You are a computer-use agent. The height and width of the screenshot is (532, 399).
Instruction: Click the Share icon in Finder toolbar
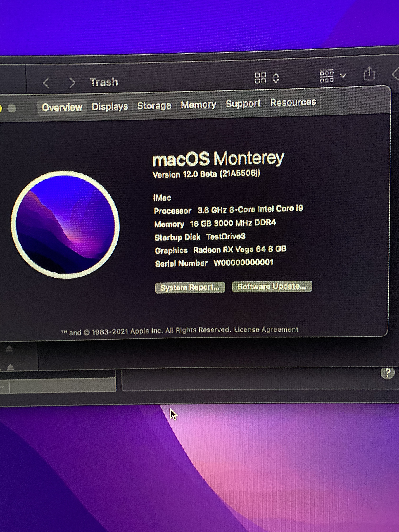[x=369, y=74]
